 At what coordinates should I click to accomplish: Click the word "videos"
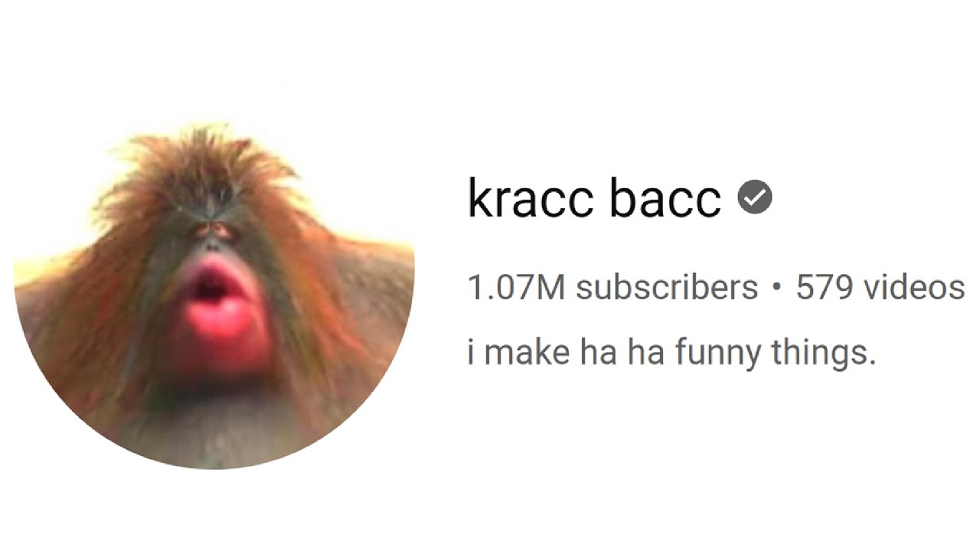[x=913, y=289]
